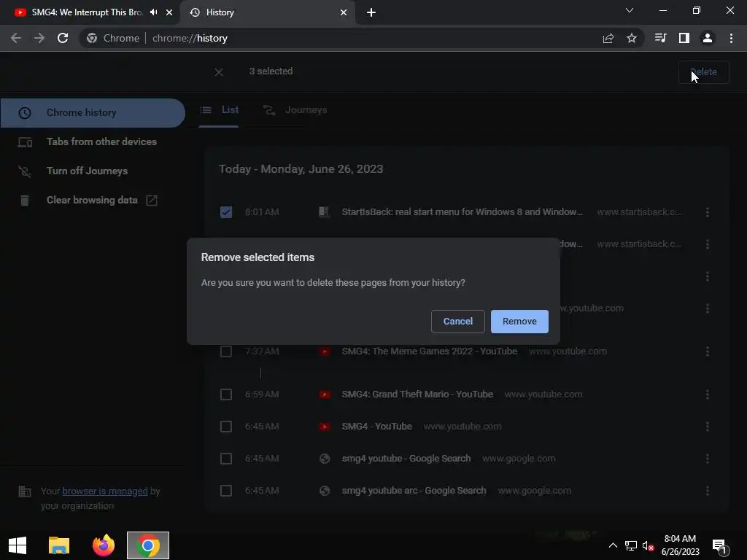The image size is (747, 560).
Task: Open SMG4: Grand Theft Mario history link
Action: [417, 394]
